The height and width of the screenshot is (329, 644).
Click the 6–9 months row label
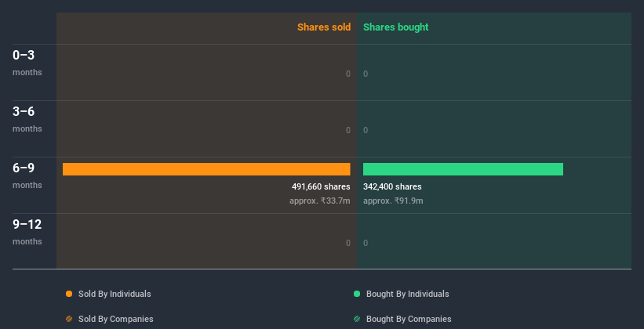tap(27, 175)
